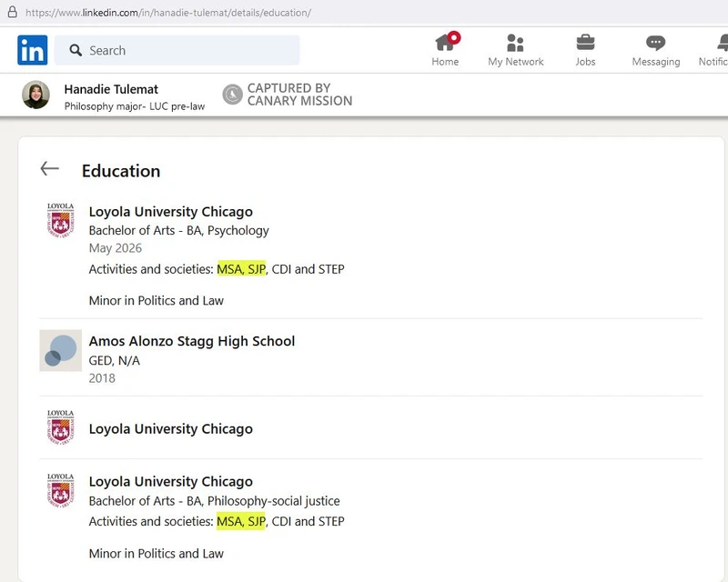Click Hanadie Tulemat profile photo
The height and width of the screenshot is (582, 728).
tap(35, 95)
